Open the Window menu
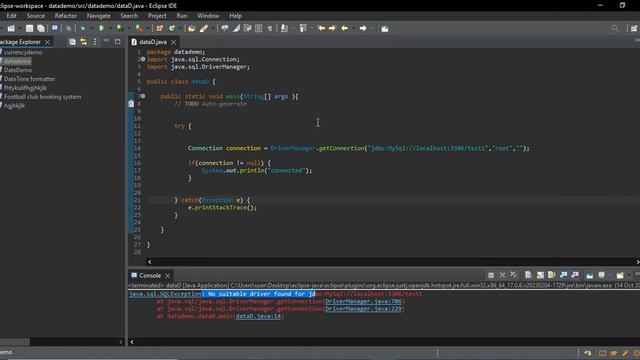 (x=208, y=16)
